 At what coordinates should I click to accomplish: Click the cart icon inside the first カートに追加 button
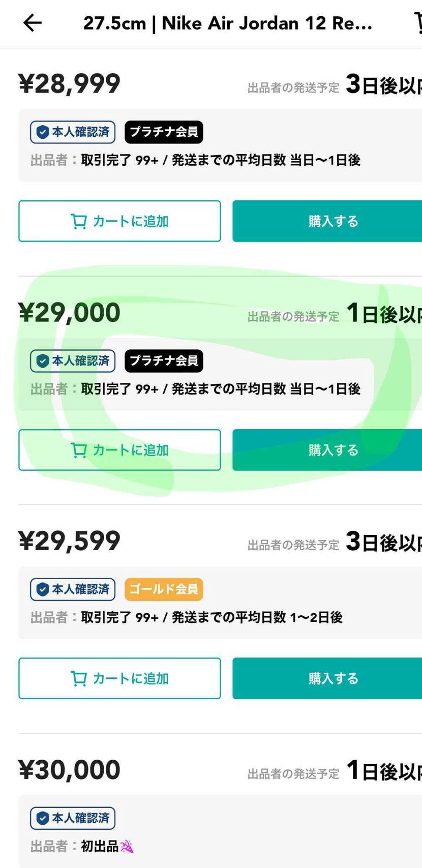tap(78, 221)
